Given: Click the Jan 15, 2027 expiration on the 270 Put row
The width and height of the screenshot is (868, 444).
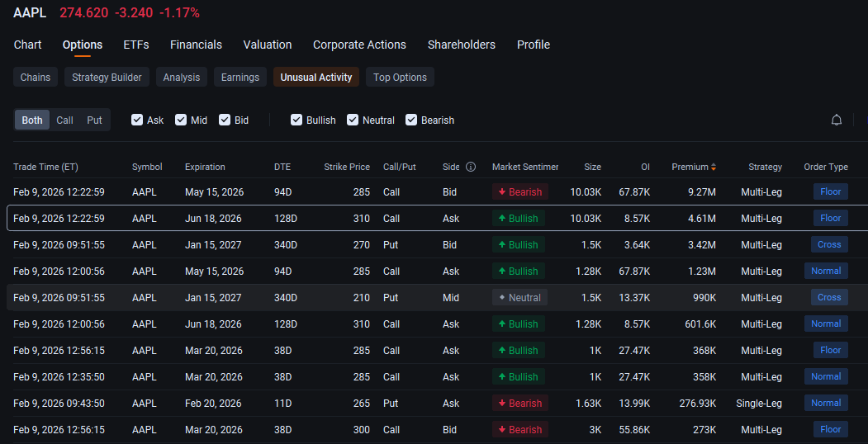Looking at the screenshot, I should (x=213, y=244).
